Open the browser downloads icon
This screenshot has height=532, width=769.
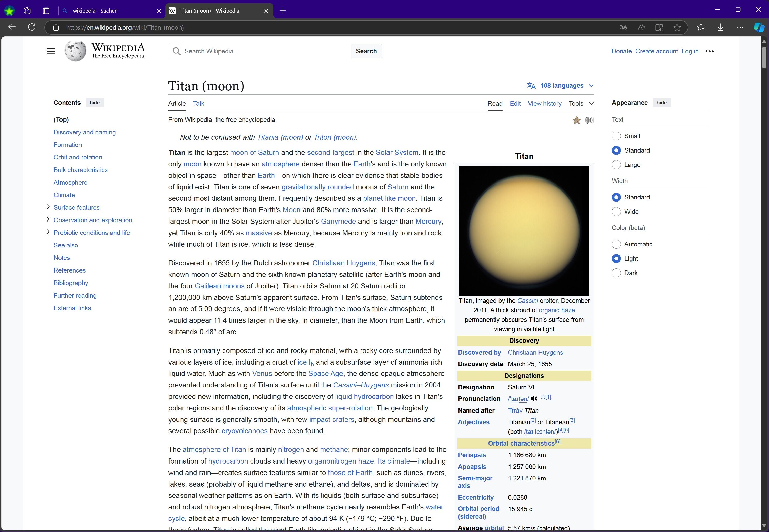[720, 27]
